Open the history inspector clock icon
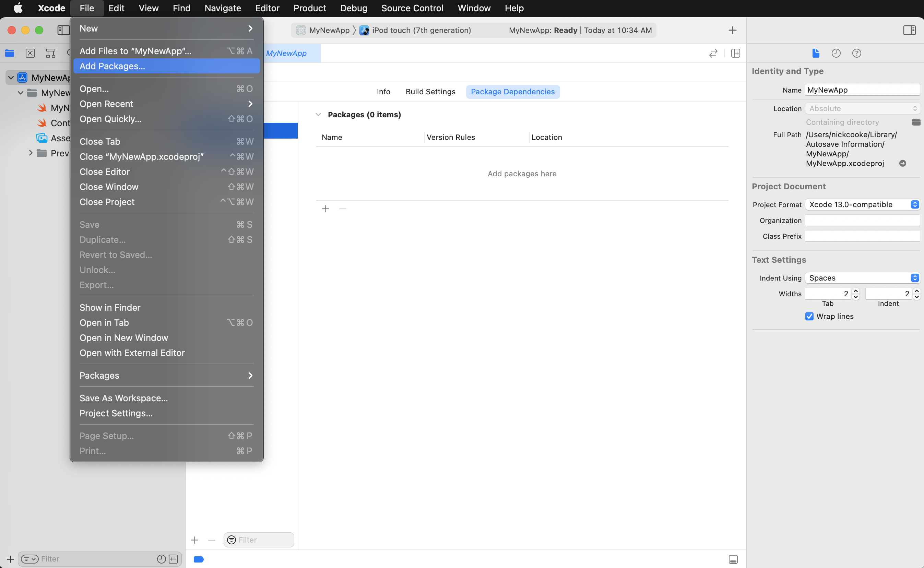This screenshot has height=568, width=924. click(x=836, y=53)
